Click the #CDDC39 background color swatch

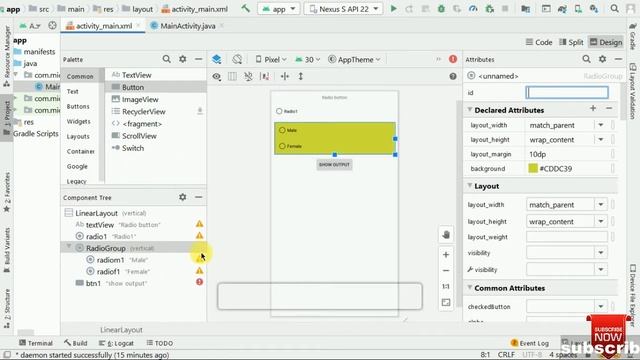coord(533,168)
